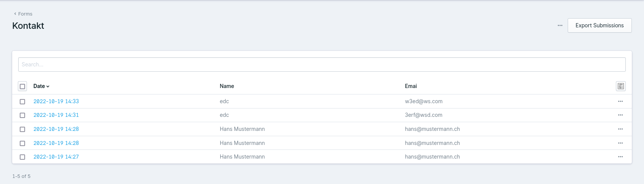This screenshot has width=644, height=184.
Task: Click the Name column header
Action: 227,86
